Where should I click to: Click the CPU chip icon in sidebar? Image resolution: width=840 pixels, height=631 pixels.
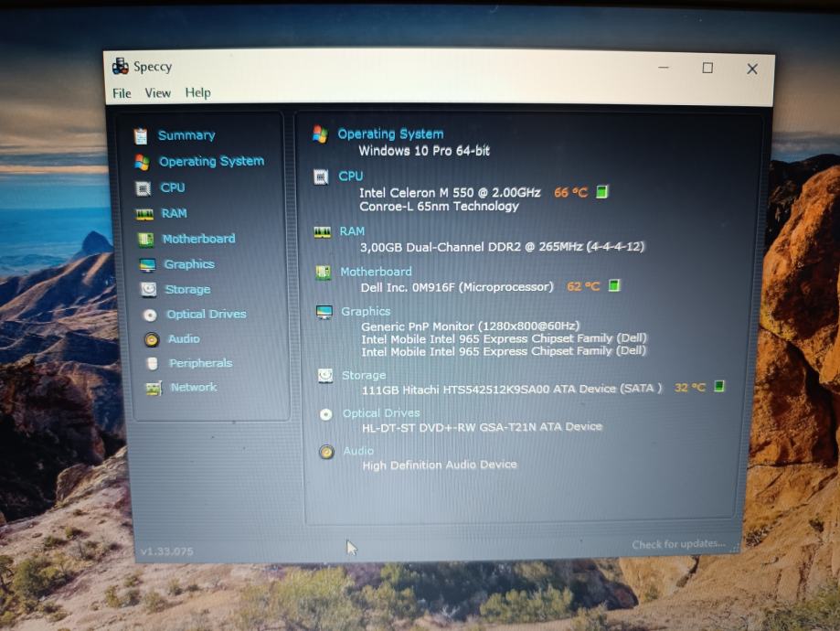[x=143, y=188]
